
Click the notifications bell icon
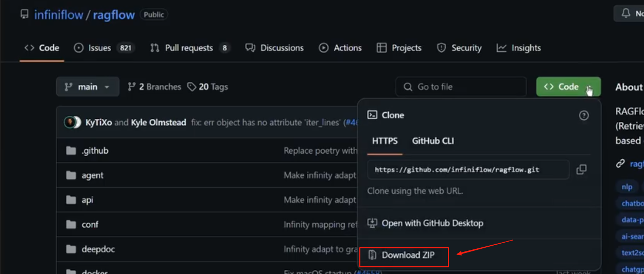(x=626, y=14)
